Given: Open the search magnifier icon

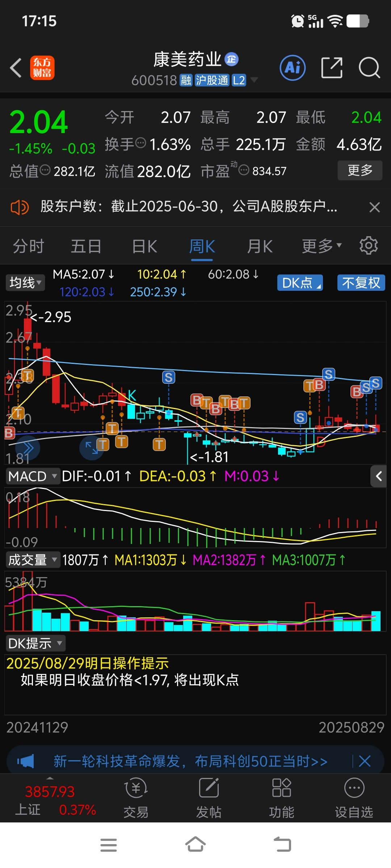Looking at the screenshot, I should 369,68.
